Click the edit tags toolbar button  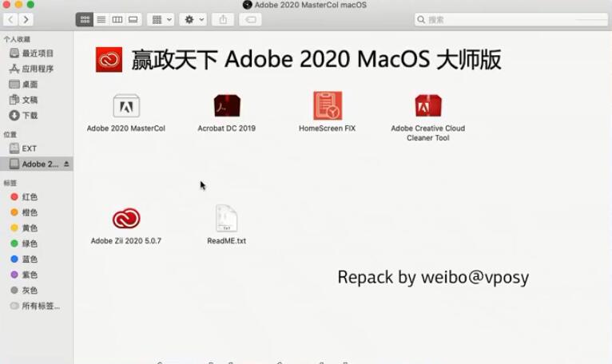click(251, 19)
